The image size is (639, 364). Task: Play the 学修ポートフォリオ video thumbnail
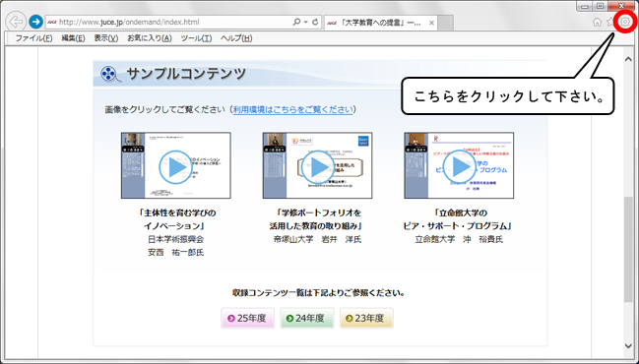click(317, 165)
